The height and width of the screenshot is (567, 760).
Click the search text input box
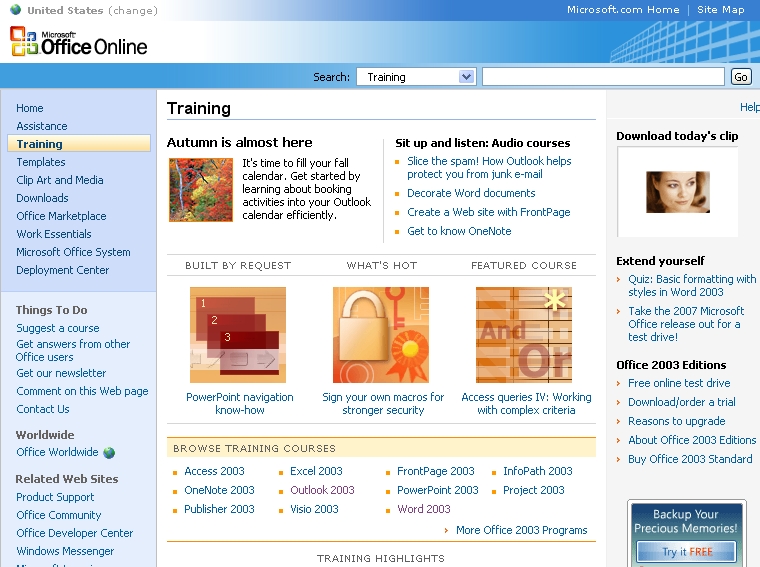point(603,77)
